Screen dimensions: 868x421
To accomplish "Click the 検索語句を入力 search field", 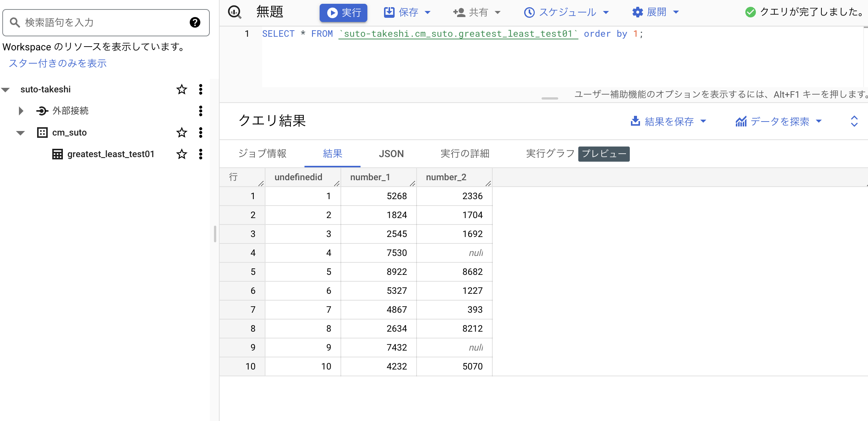I will (x=106, y=23).
